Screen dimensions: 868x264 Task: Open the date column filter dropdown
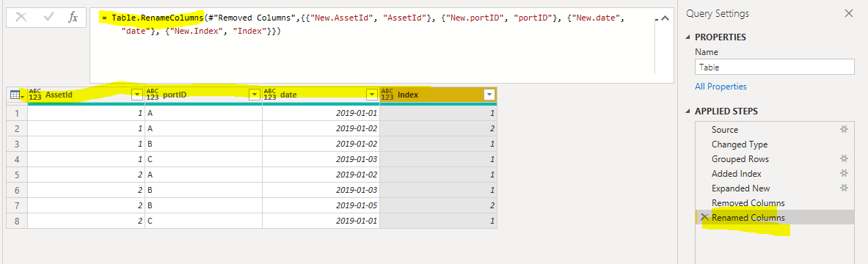(x=372, y=95)
